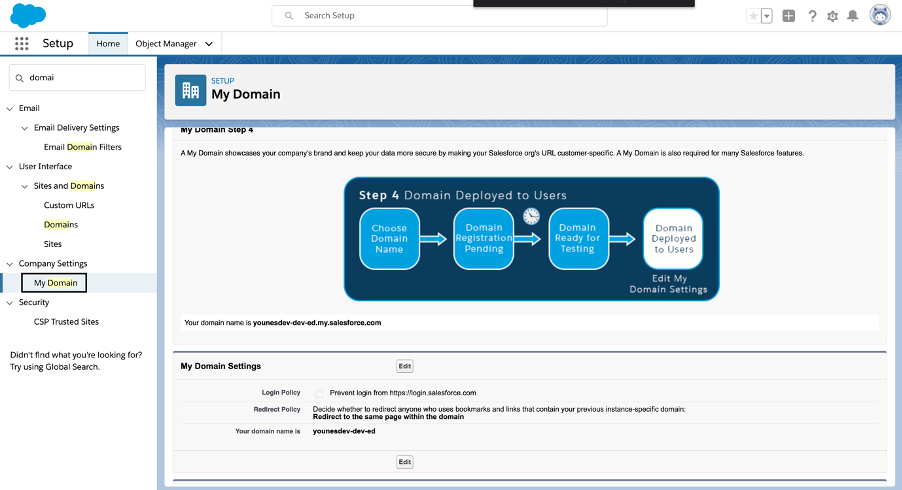Focus the Search Setup field

pyautogui.click(x=439, y=16)
